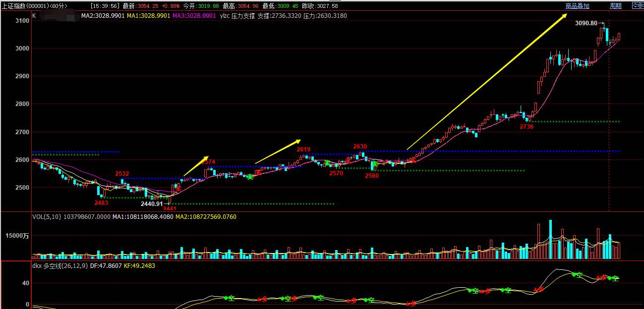Viewport: 644px width, 309px height.
Task: Click the green 空 marker at the dkx peak
Action: point(577,274)
